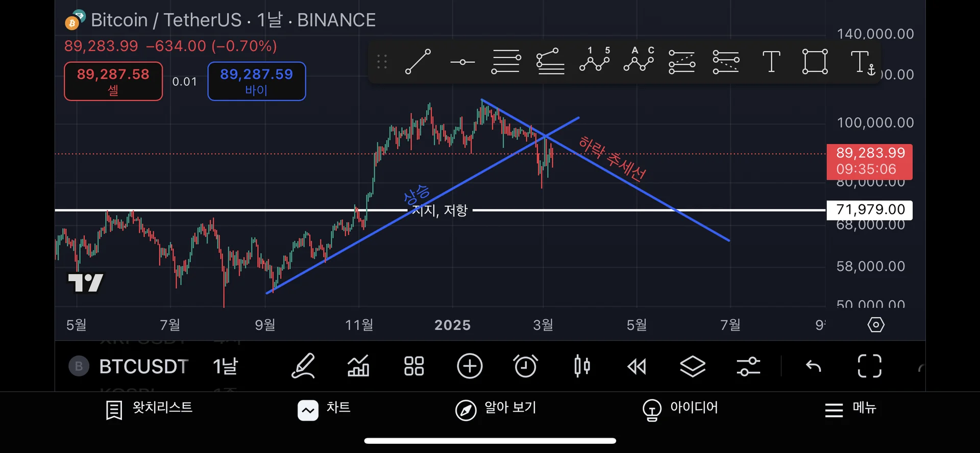This screenshot has height=453, width=980.
Task: Open candlestick chart type selector
Action: pos(582,366)
